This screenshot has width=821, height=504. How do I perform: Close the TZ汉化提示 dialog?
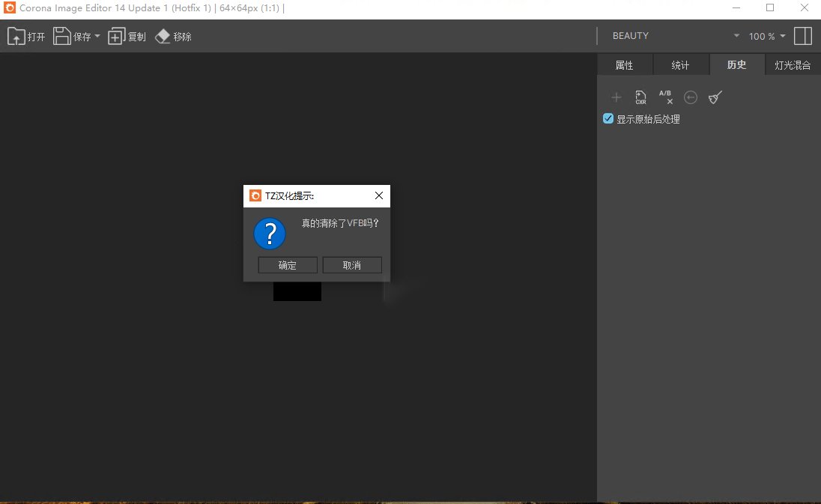point(379,195)
